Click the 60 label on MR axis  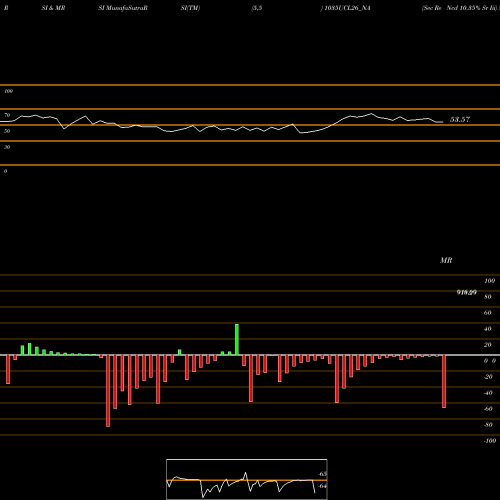488,313
